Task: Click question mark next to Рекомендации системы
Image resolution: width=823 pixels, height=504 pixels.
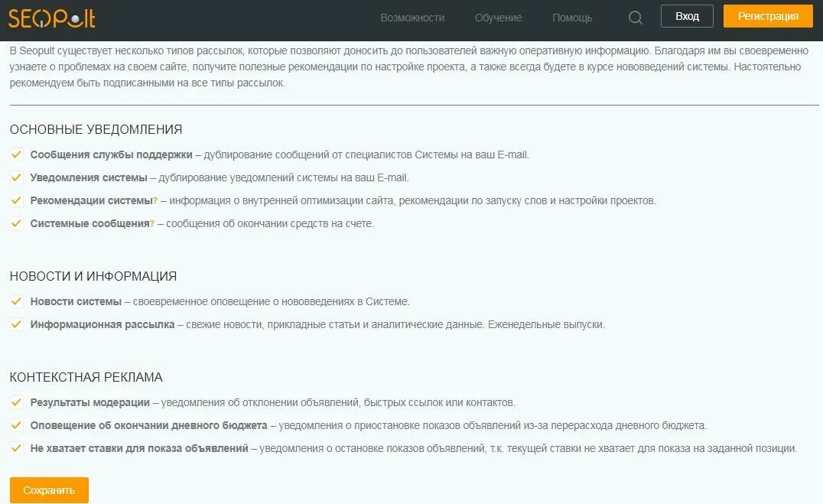Action: pyautogui.click(x=155, y=201)
